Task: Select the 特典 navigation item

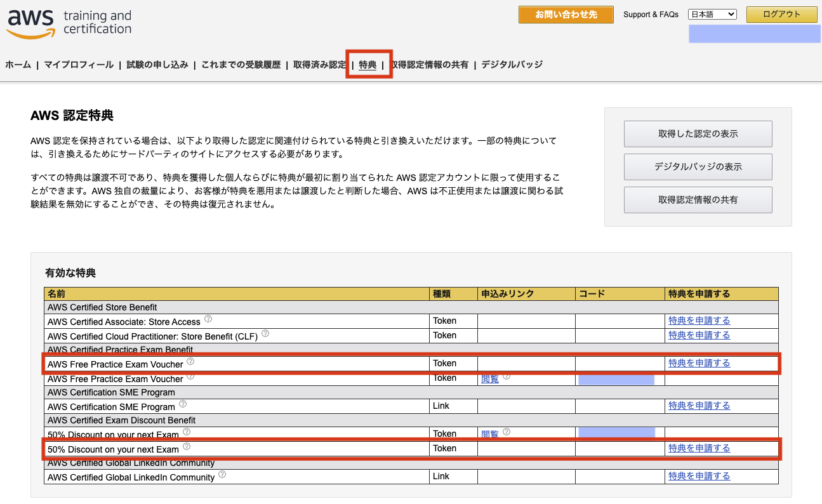Action: click(368, 64)
